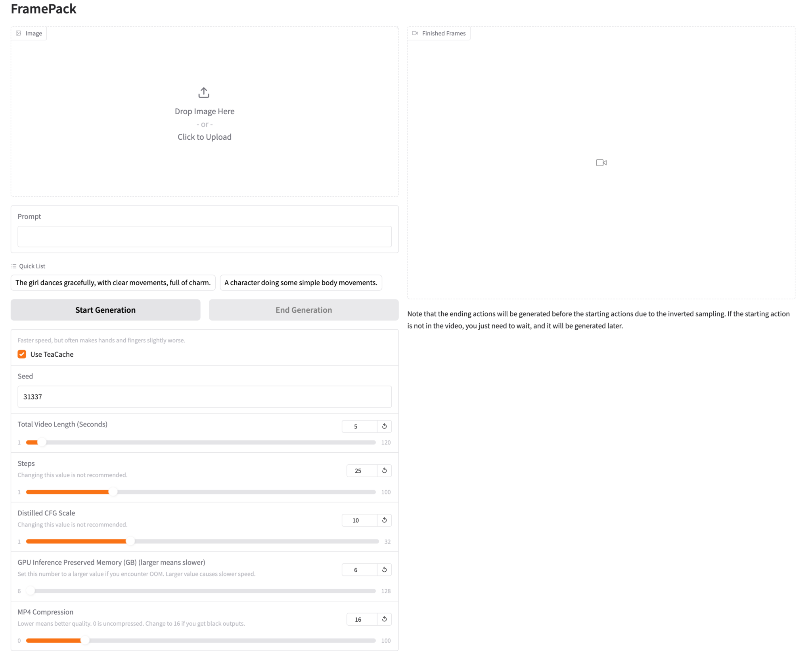Reset the Steps value to default

384,471
